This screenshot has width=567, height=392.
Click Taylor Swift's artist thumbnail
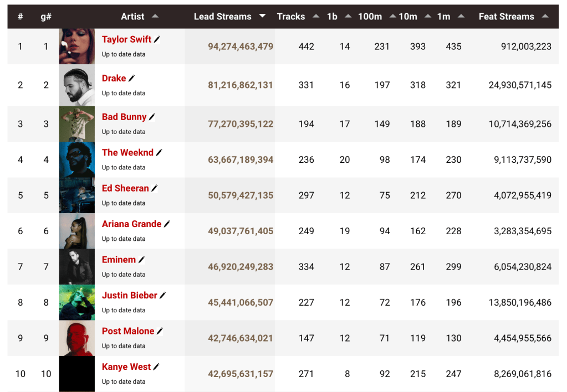coord(76,47)
